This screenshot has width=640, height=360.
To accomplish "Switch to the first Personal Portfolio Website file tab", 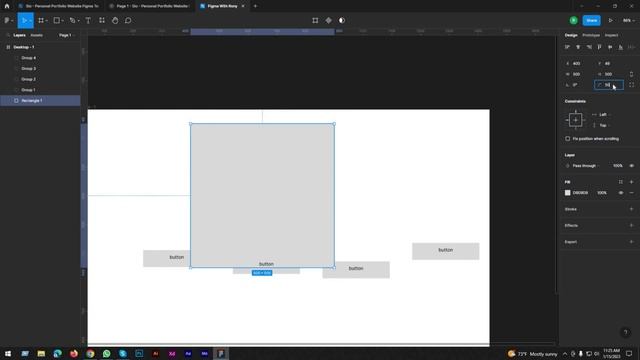I will (58, 6).
